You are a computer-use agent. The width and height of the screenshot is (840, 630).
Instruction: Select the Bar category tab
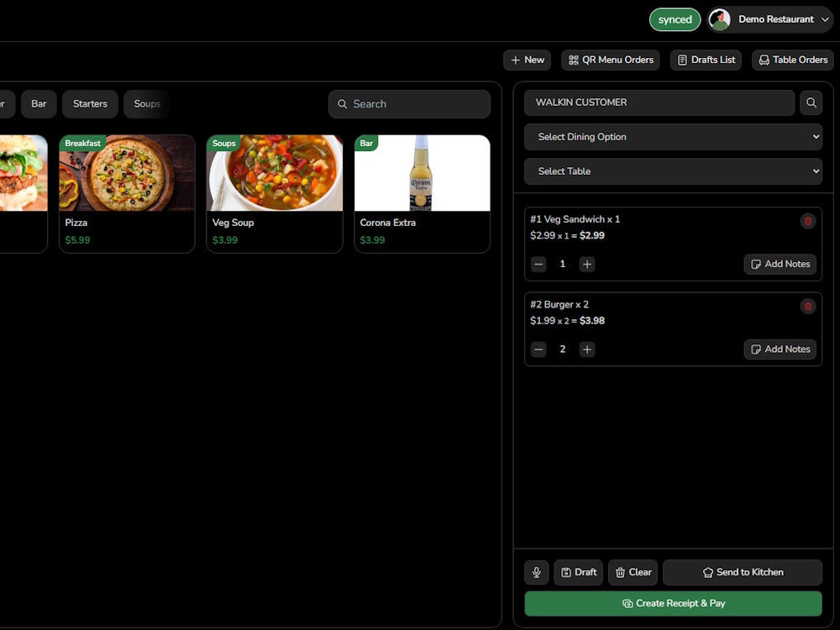39,104
